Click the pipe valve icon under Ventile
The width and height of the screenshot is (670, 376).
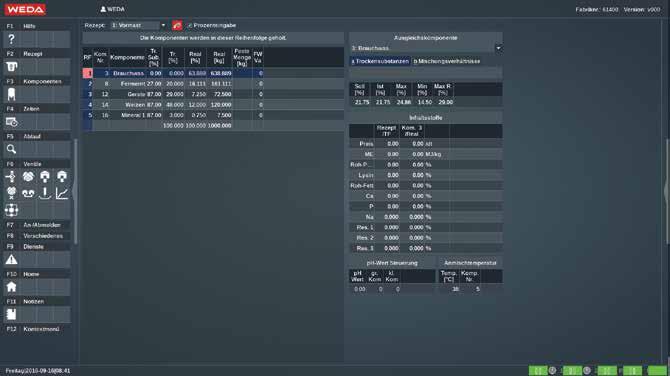tap(11, 176)
